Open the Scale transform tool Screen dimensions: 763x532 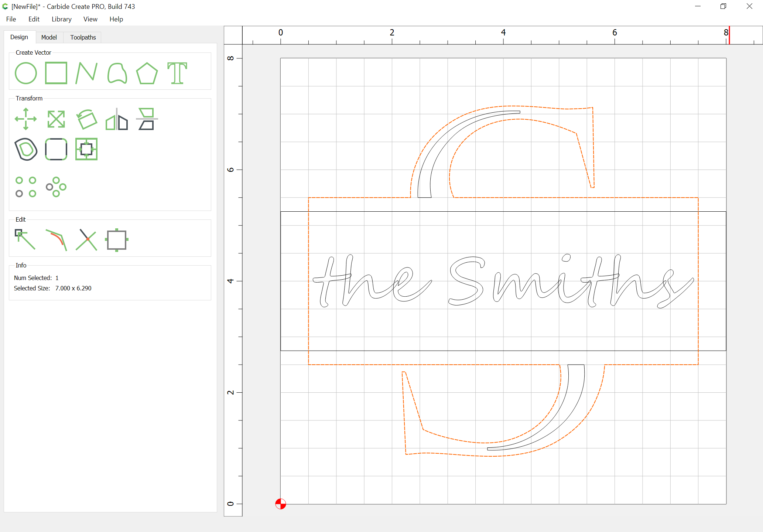click(x=56, y=119)
